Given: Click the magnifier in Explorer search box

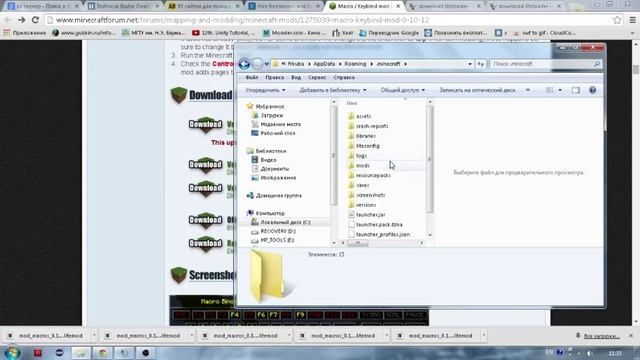Looking at the screenshot, I should click(597, 64).
